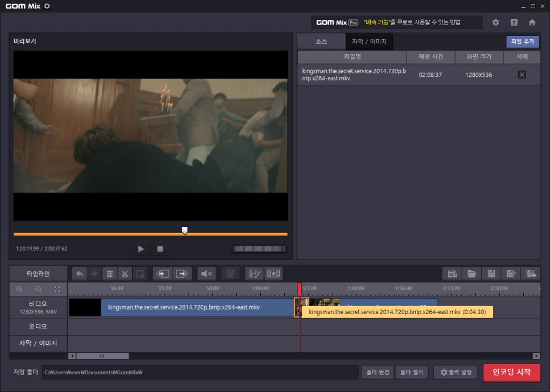Sort by 파일명 column header
The width and height of the screenshot is (550, 392).
352,57
